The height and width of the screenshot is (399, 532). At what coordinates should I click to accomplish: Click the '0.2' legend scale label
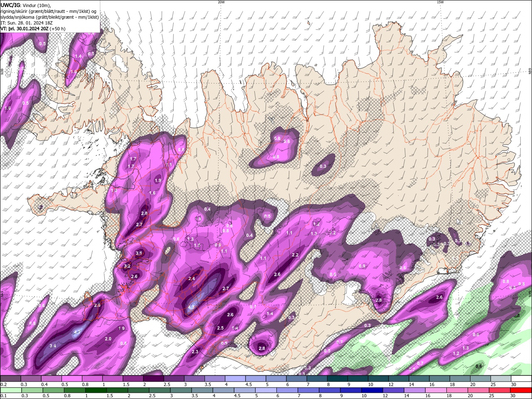point(3,384)
